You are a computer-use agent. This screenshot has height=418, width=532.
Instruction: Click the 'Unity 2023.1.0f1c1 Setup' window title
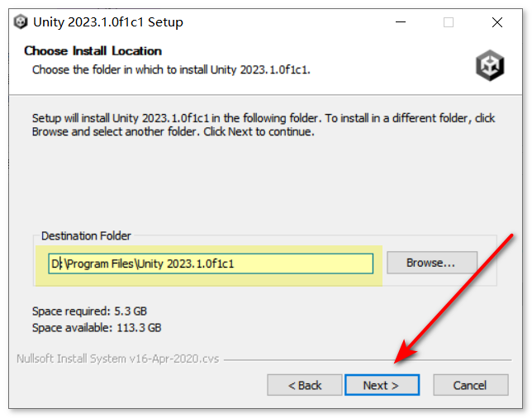108,22
